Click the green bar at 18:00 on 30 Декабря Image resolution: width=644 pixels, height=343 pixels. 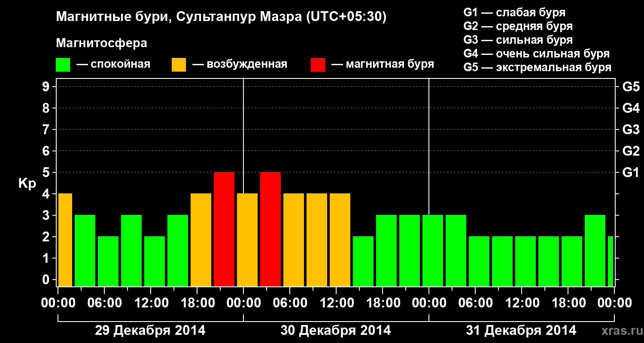(386, 251)
